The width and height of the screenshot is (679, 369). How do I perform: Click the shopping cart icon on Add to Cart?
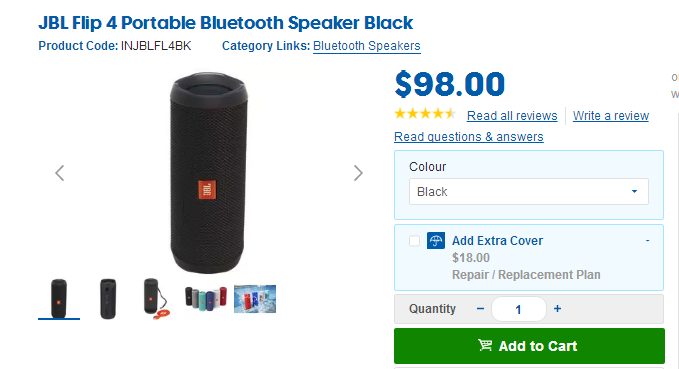pyautogui.click(x=485, y=345)
